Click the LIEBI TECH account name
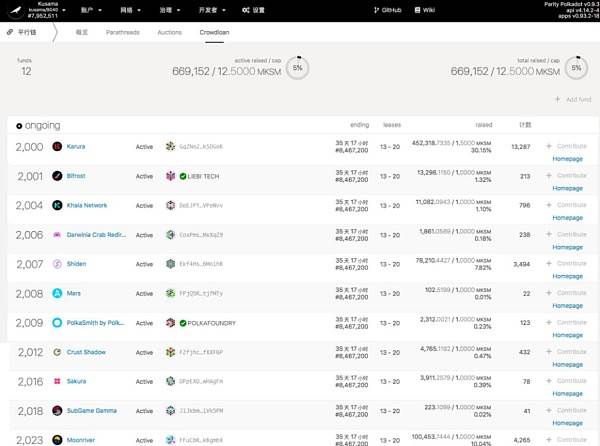Screen dimensions: 600x446 pyautogui.click(x=203, y=176)
